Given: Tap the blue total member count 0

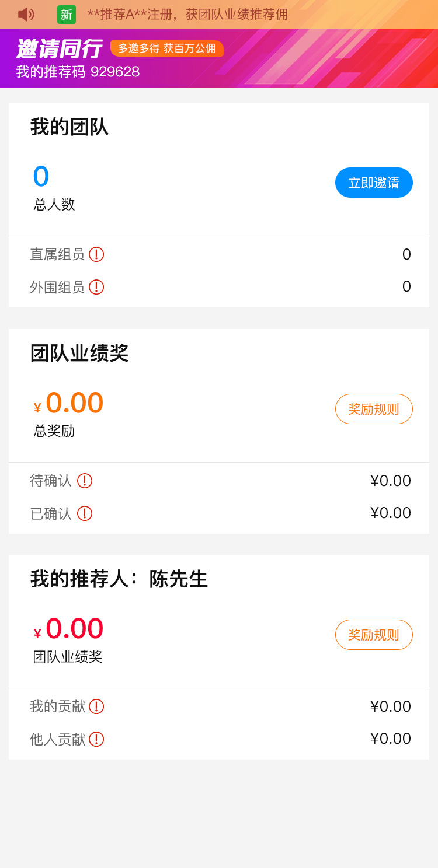Looking at the screenshot, I should pos(41,177).
